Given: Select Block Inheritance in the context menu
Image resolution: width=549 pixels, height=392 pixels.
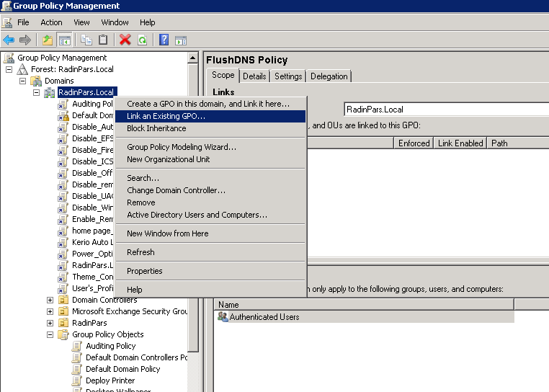Looking at the screenshot, I should pos(156,128).
